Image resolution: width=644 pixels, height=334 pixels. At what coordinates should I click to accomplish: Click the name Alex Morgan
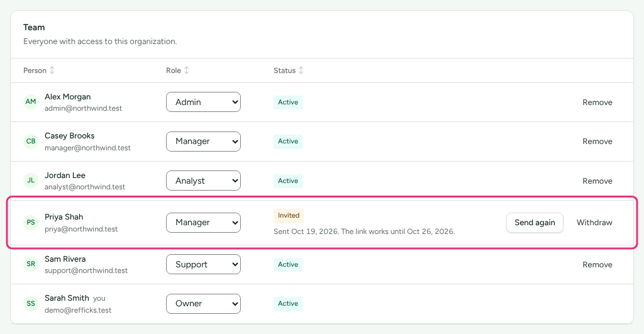(x=68, y=96)
